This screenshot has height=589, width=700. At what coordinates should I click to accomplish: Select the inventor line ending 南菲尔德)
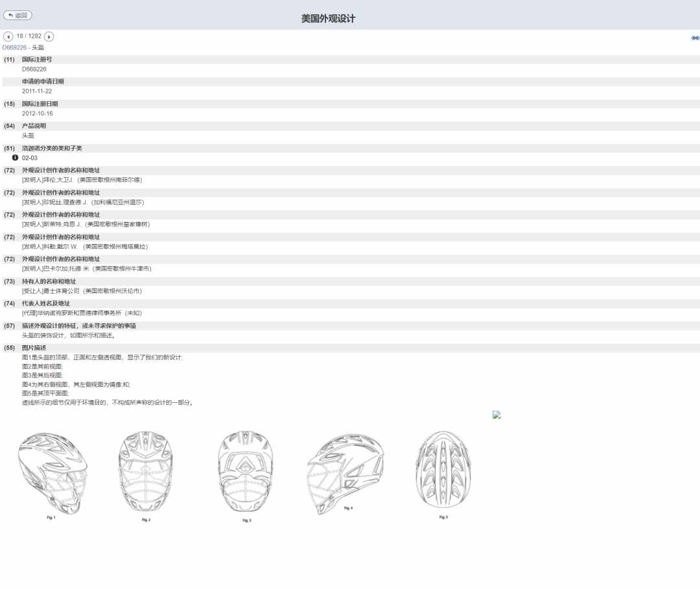pyautogui.click(x=82, y=180)
